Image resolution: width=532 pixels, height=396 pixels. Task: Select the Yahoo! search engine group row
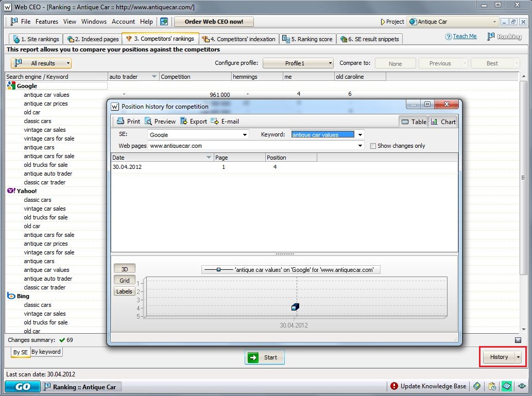pos(56,191)
